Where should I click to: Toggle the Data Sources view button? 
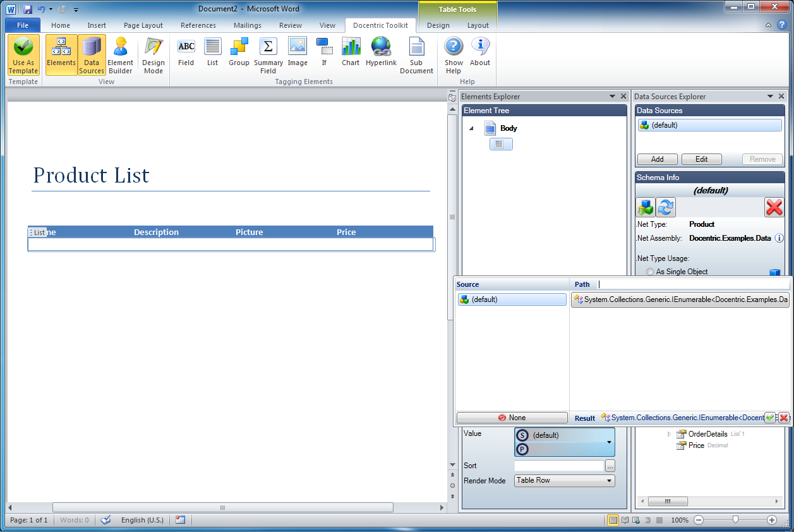[92, 55]
